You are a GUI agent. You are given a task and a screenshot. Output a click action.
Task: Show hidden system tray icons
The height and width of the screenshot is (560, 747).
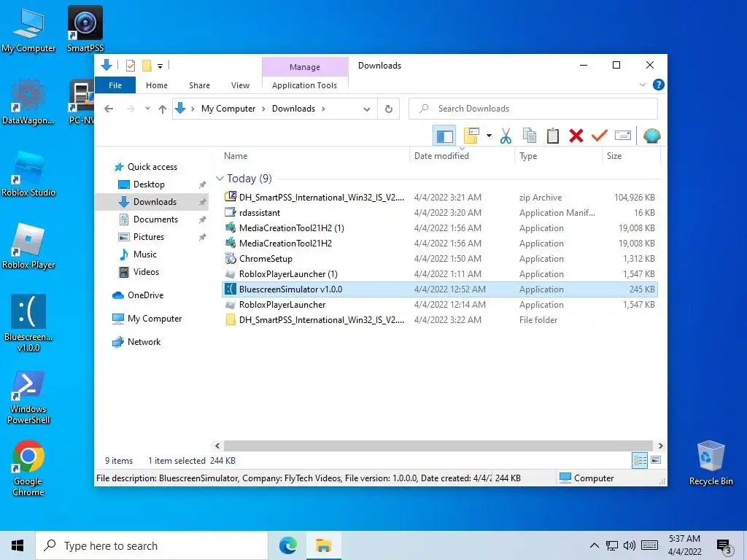(x=594, y=545)
